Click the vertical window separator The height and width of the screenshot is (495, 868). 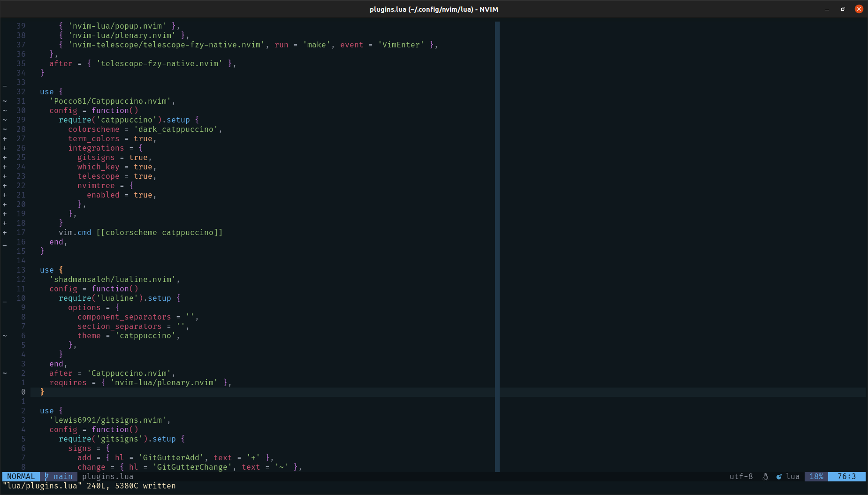[497, 235]
